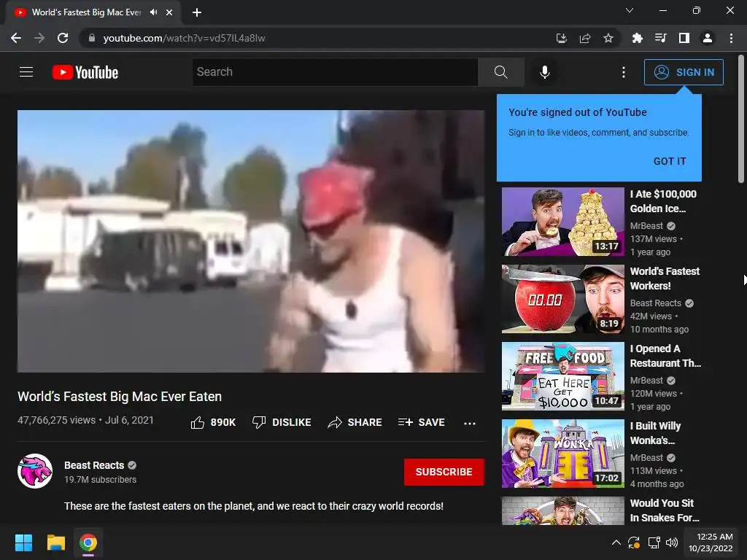This screenshot has width=747, height=560.
Task: Mute the tab via speaker icon
Action: pos(153,12)
